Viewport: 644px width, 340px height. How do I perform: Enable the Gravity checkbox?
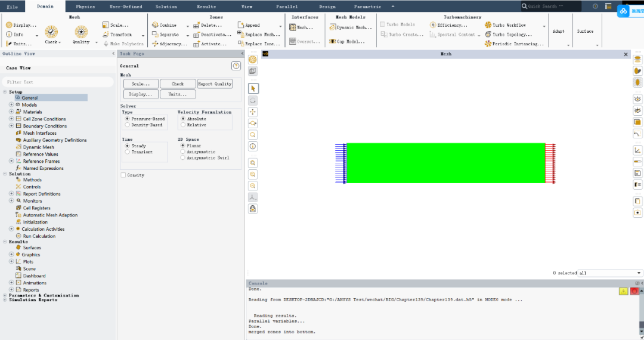point(123,175)
